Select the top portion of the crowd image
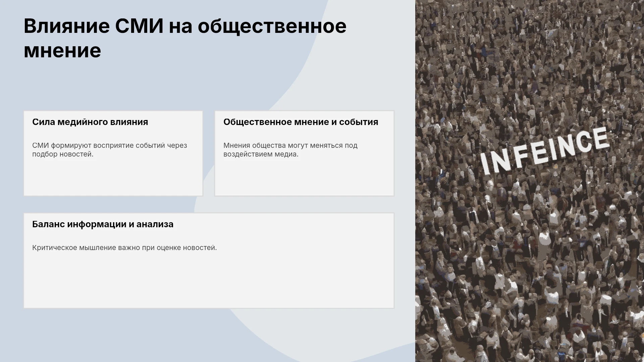This screenshot has height=362, width=644. pyautogui.click(x=530, y=50)
